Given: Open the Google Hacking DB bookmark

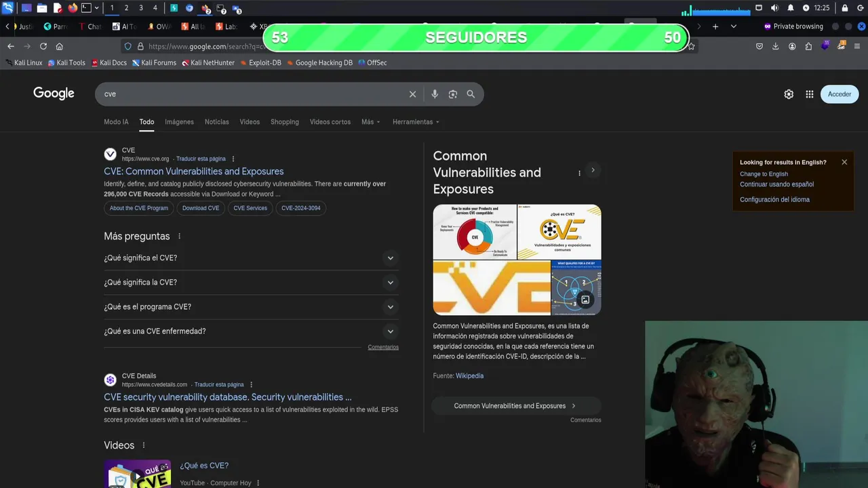Looking at the screenshot, I should click(x=319, y=62).
